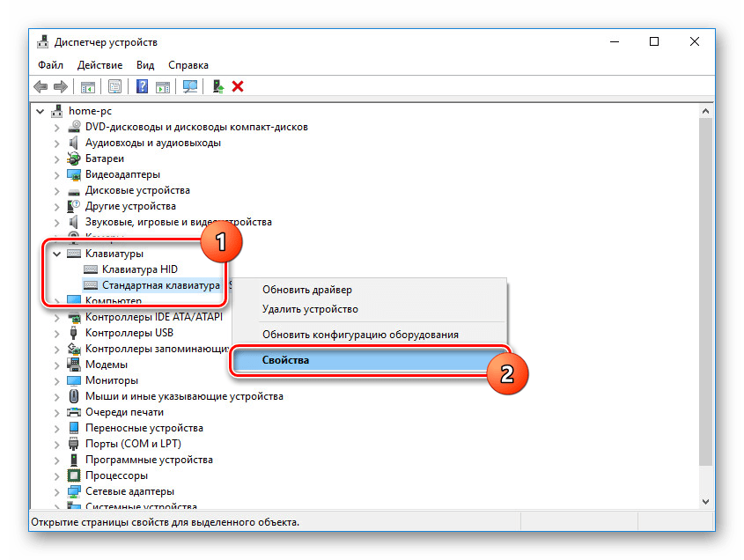Image resolution: width=744 pixels, height=560 pixels.
Task: Select Обновить драйвер in context menu
Action: [306, 290]
